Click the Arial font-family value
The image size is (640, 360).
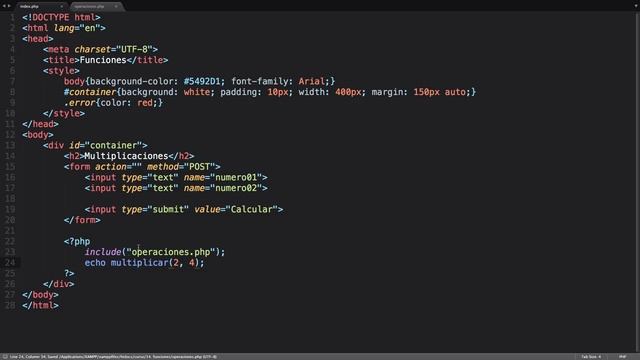coord(311,81)
